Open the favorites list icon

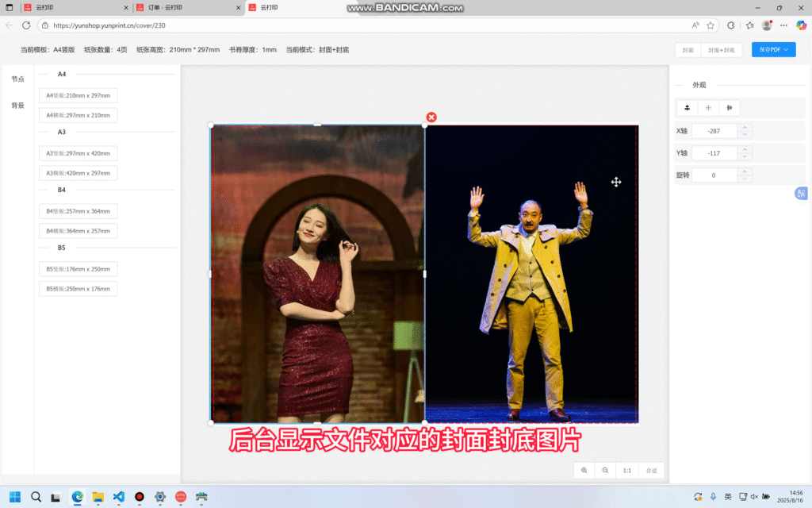coord(750,25)
